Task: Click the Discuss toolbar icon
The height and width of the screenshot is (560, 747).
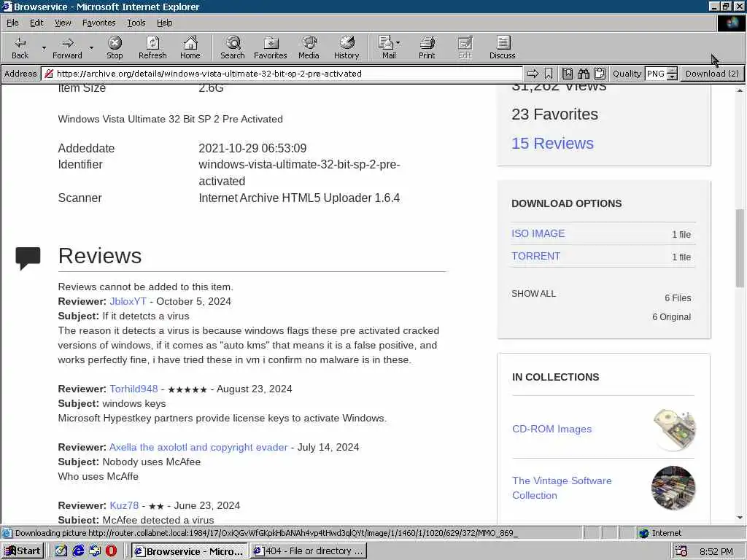Action: 503,43
